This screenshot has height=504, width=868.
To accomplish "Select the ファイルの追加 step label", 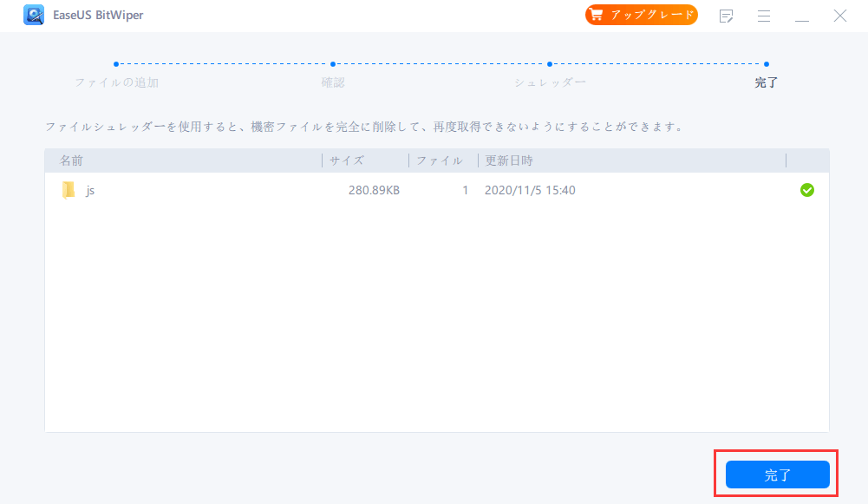I will pos(116,82).
